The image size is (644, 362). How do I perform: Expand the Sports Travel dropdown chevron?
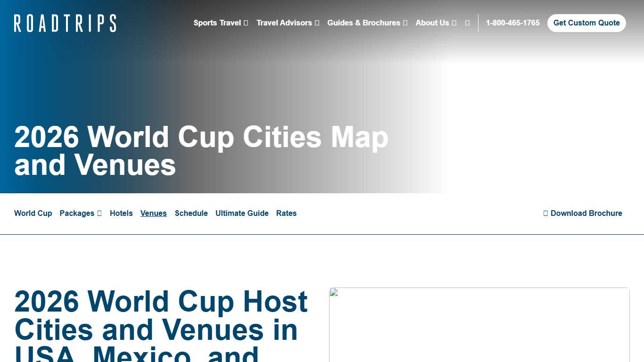point(245,23)
